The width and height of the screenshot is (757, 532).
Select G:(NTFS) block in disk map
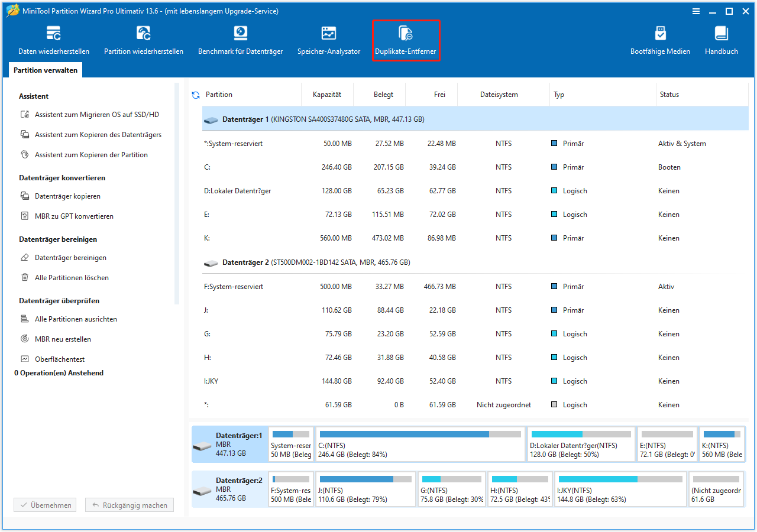tap(452, 489)
